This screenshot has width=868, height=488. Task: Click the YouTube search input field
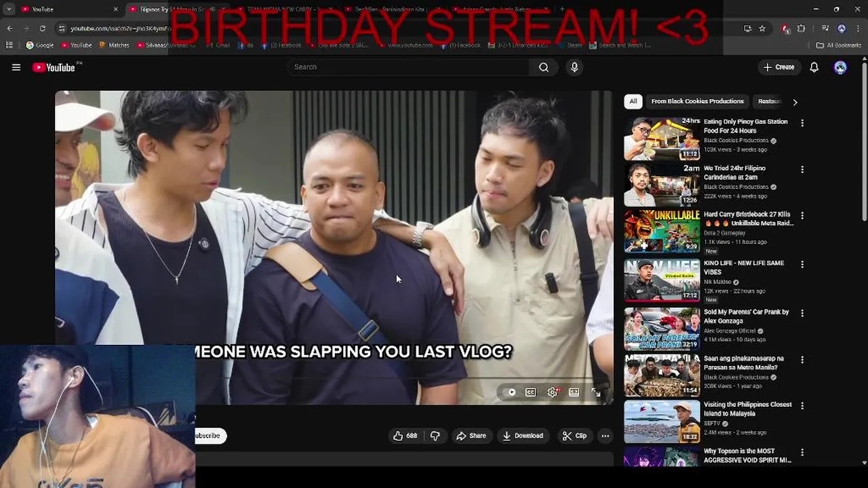tap(407, 67)
